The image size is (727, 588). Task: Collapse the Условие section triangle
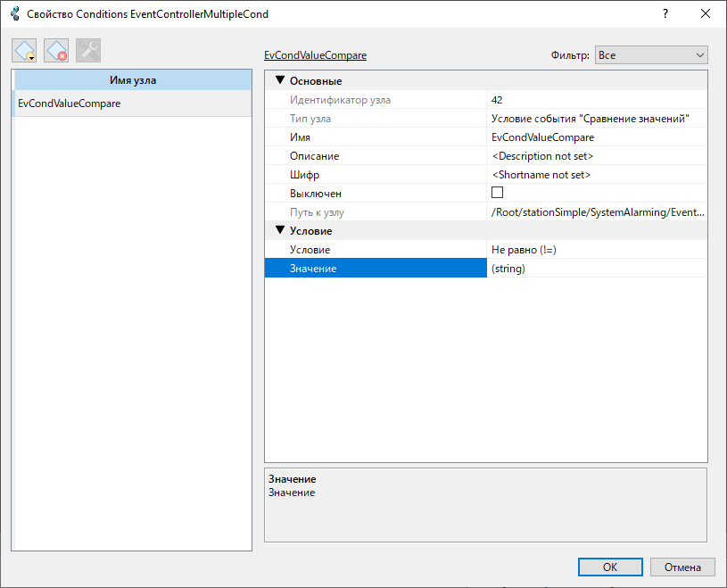279,230
